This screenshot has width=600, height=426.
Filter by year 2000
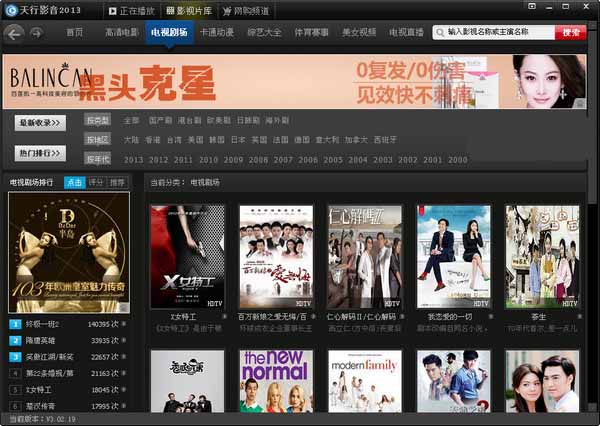click(x=458, y=160)
